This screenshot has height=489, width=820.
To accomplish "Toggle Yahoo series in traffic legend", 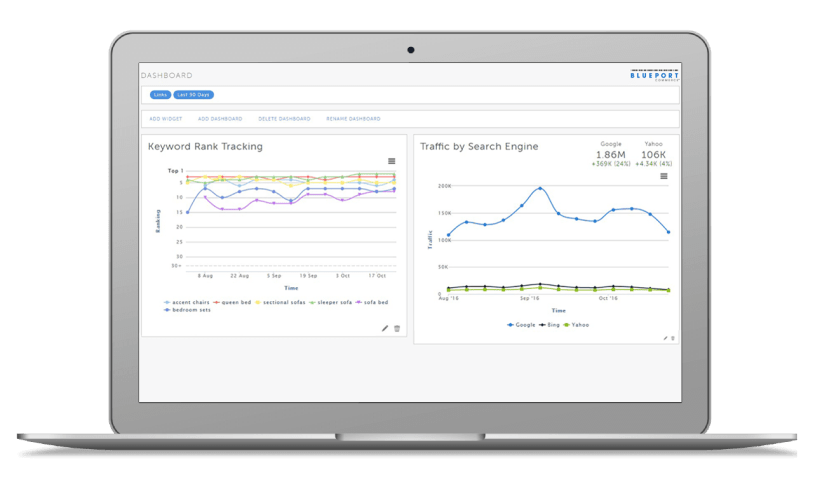I will 576,325.
